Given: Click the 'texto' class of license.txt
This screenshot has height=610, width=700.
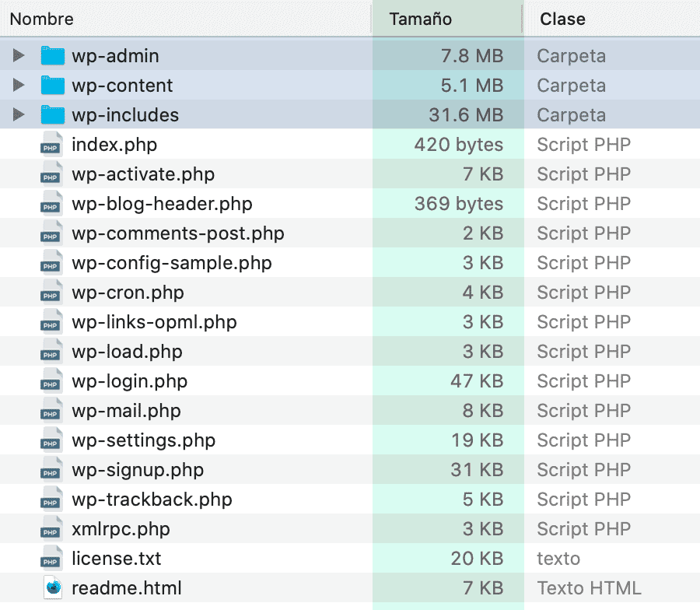Looking at the screenshot, I should [x=558, y=559].
